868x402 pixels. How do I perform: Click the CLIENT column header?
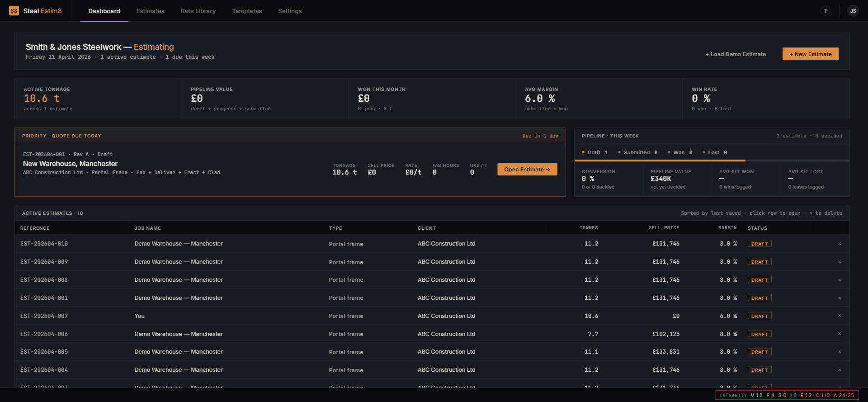[x=426, y=228]
